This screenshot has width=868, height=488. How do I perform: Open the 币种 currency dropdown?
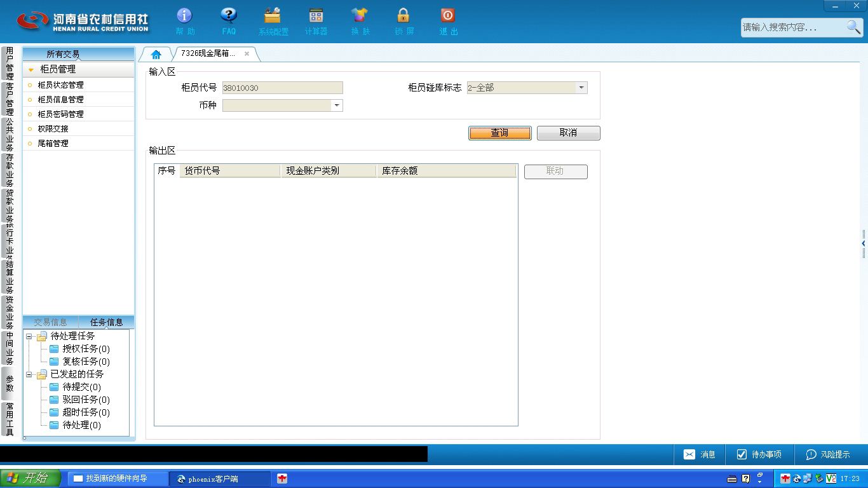coord(337,105)
